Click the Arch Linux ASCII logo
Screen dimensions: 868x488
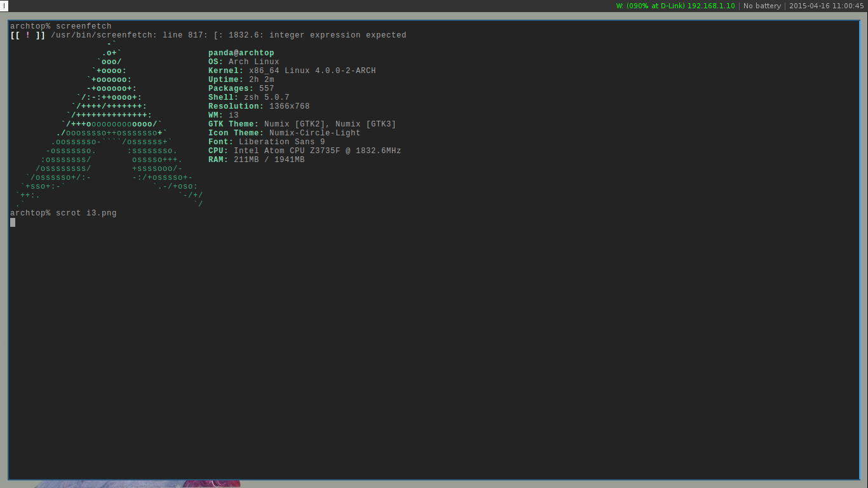click(109, 124)
